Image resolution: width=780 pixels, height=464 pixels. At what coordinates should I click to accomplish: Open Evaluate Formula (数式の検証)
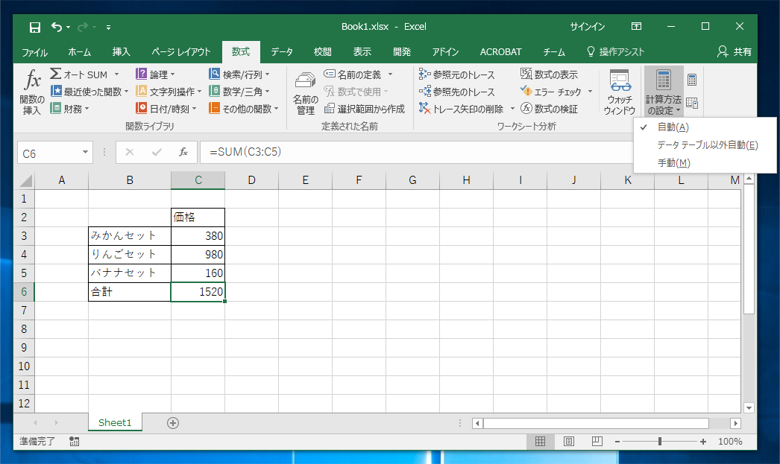[x=549, y=108]
